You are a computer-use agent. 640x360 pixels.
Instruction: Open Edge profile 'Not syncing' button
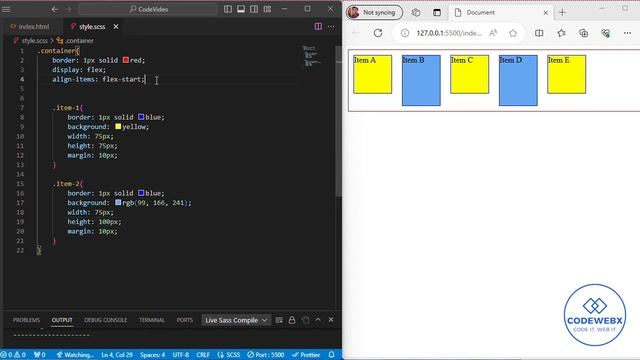coord(374,13)
